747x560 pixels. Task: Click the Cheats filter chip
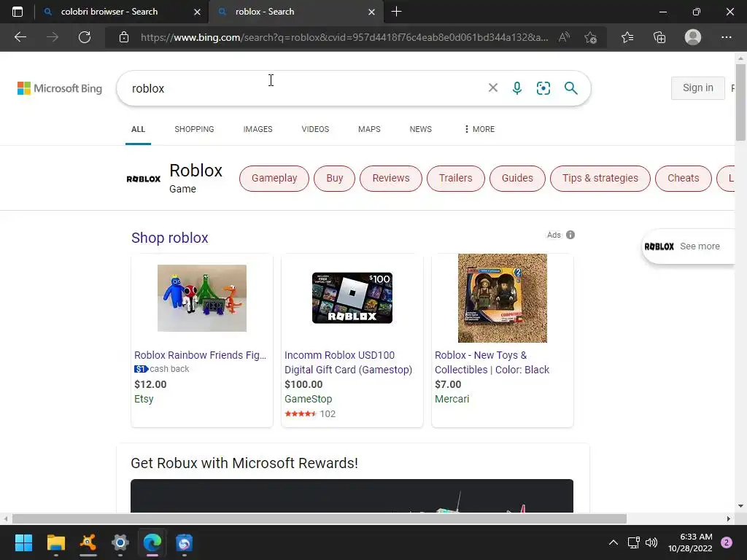coord(683,178)
